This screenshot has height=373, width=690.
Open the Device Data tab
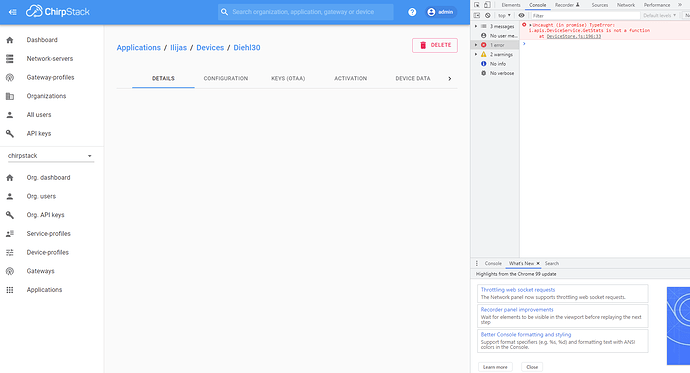[413, 78]
